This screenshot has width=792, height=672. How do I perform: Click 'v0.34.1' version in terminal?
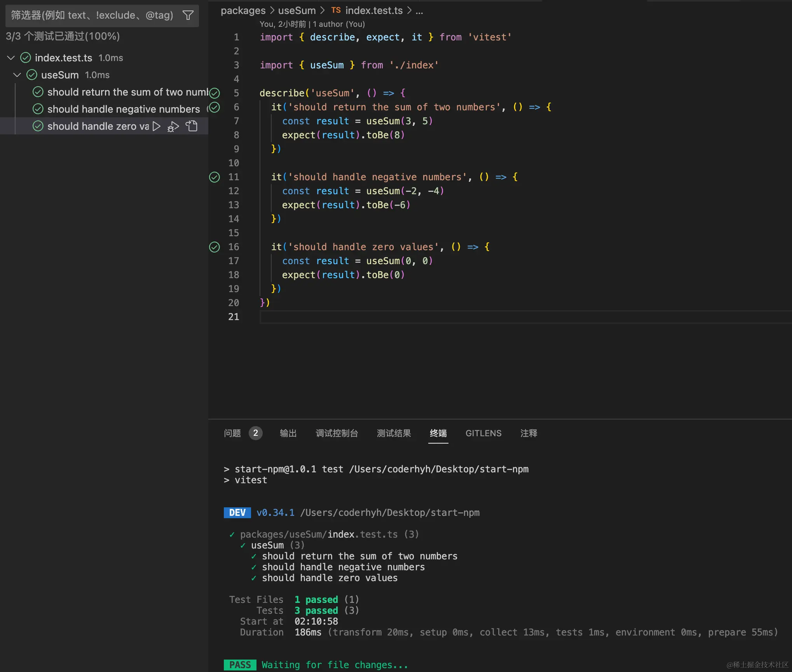coord(276,513)
